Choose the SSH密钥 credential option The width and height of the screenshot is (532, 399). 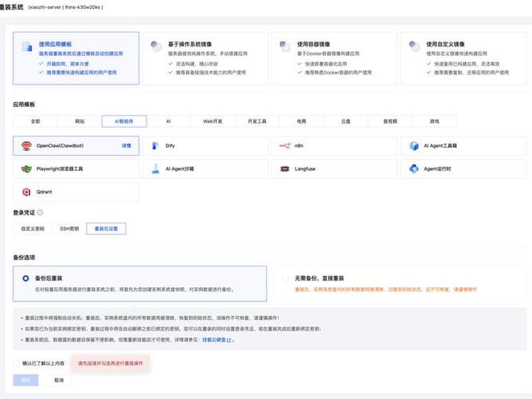(70, 229)
